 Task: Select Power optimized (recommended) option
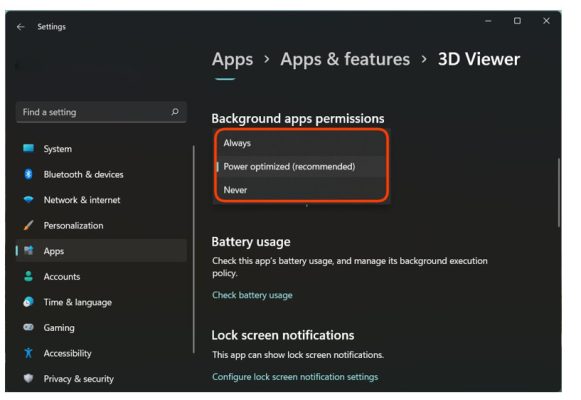point(302,167)
